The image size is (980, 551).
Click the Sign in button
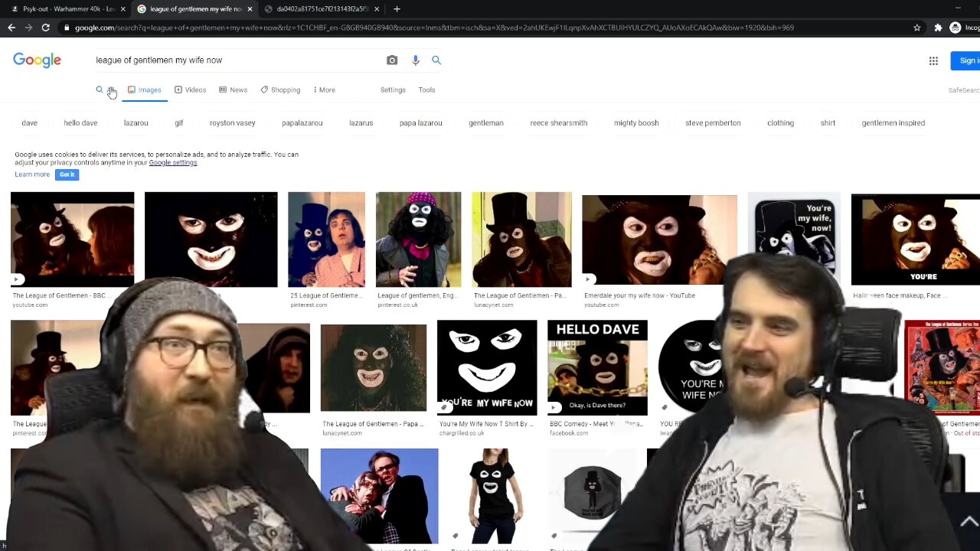click(966, 61)
